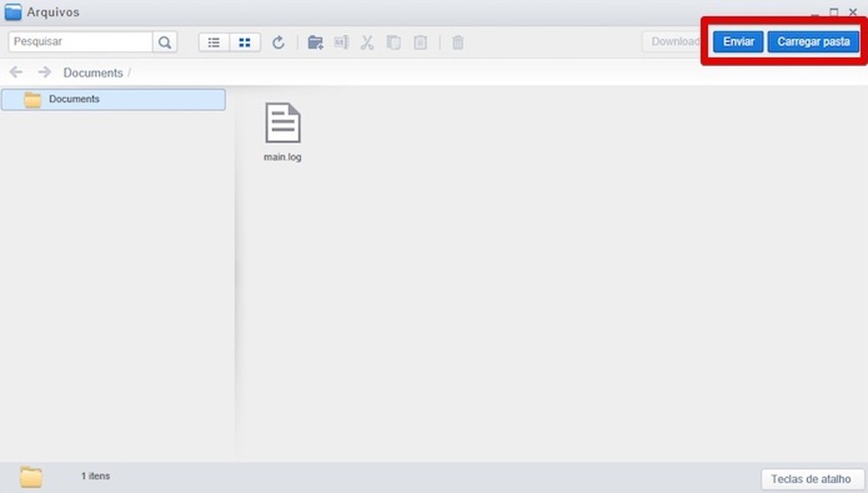868x493 pixels.
Task: Create a new folder
Action: pyautogui.click(x=315, y=41)
